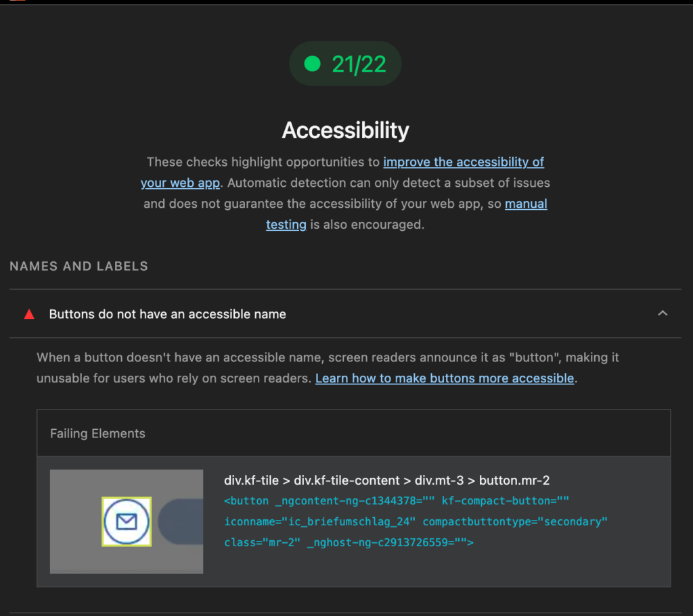The width and height of the screenshot is (693, 616).
Task: Click the green status dot in the score badge
Action: click(312, 64)
